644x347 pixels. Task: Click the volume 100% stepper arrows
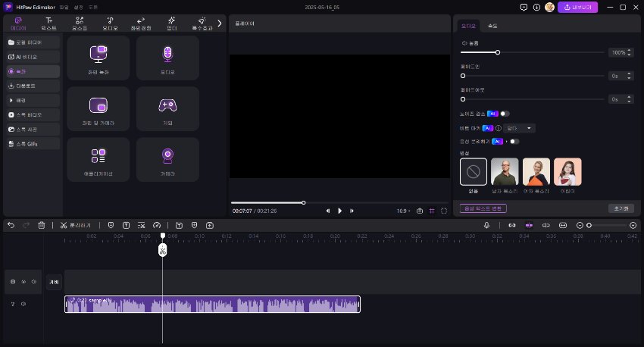point(629,52)
